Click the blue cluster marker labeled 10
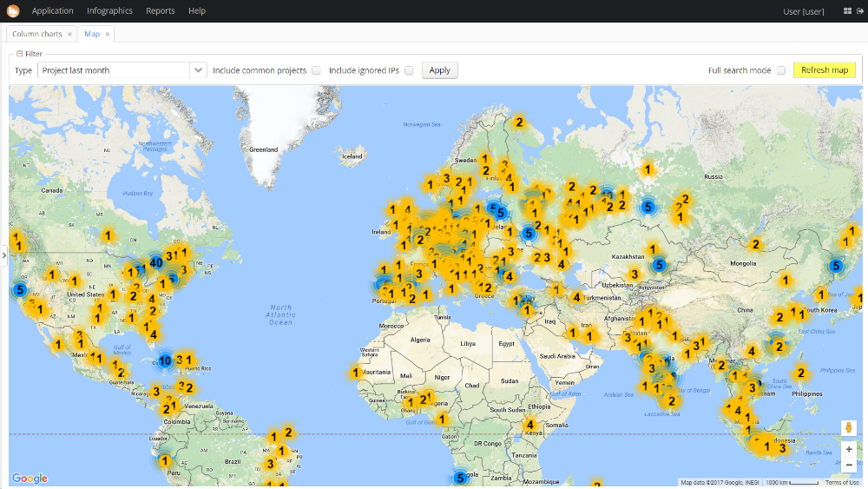The width and height of the screenshot is (868, 489). pos(165,361)
